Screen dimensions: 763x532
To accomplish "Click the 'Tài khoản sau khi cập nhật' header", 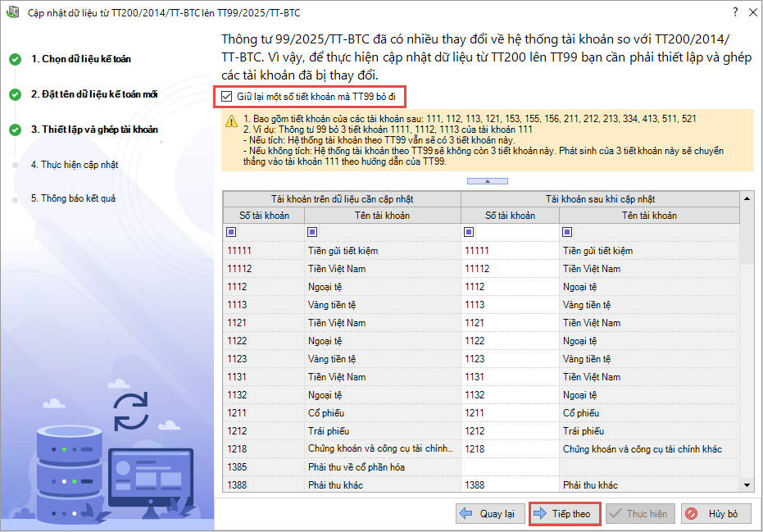I will (600, 199).
